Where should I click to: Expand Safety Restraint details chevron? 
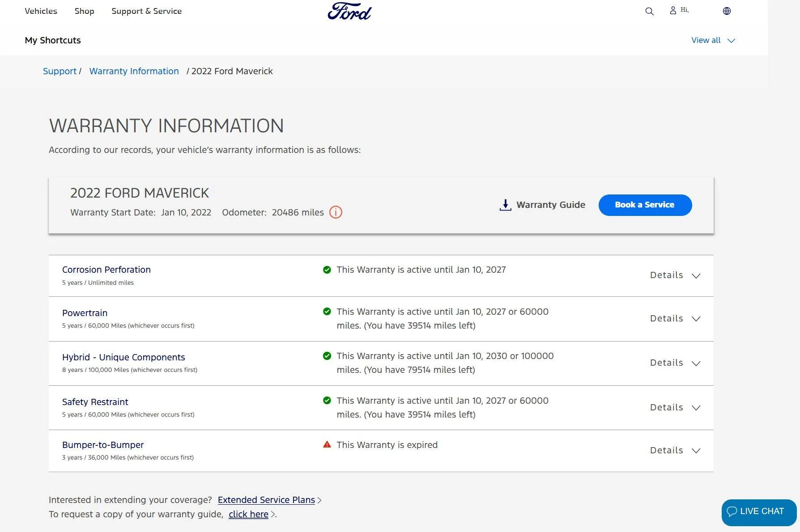pos(696,408)
